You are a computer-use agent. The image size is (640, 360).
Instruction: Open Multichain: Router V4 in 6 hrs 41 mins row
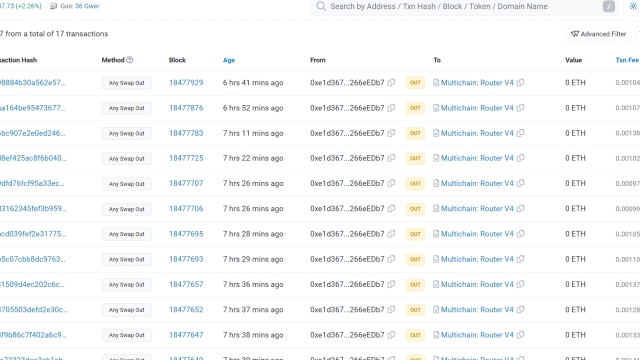click(477, 82)
